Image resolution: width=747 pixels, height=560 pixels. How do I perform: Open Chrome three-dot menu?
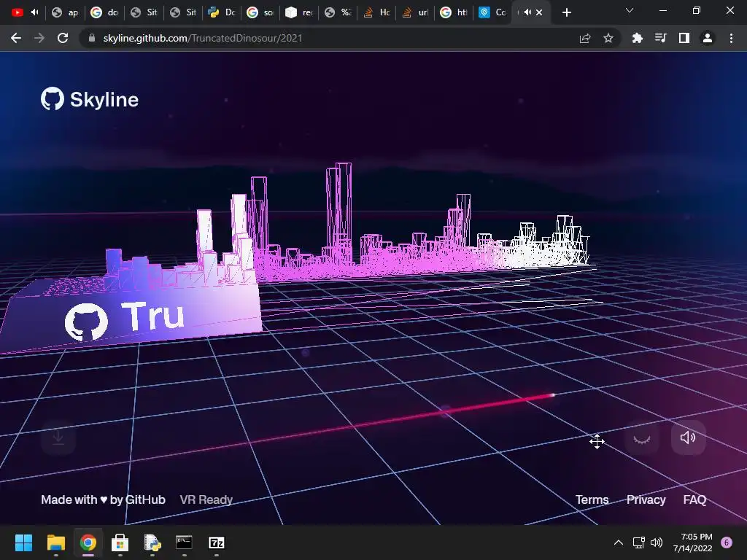(731, 38)
